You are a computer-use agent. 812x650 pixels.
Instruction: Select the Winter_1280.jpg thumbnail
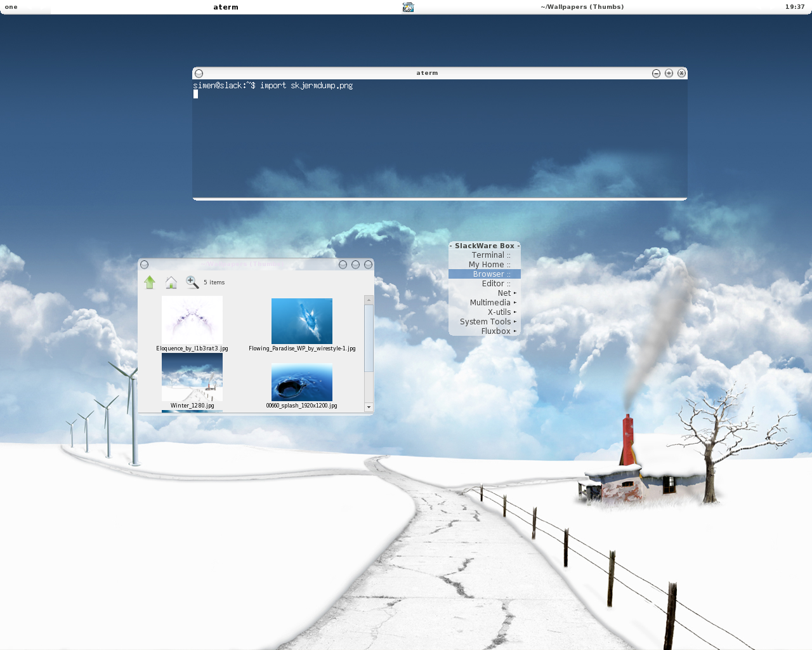(192, 377)
